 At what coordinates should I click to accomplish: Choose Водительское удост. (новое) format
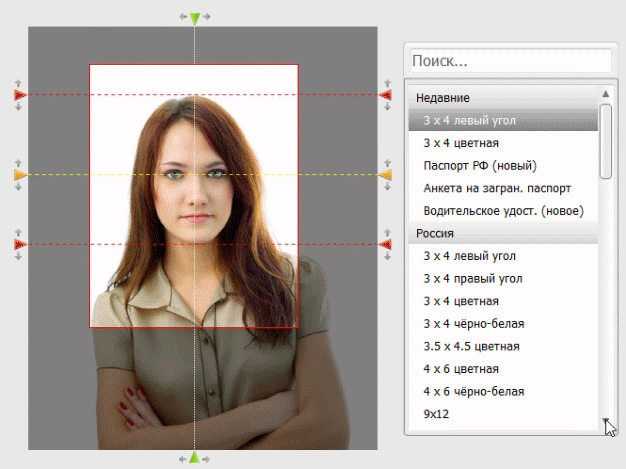(x=503, y=210)
